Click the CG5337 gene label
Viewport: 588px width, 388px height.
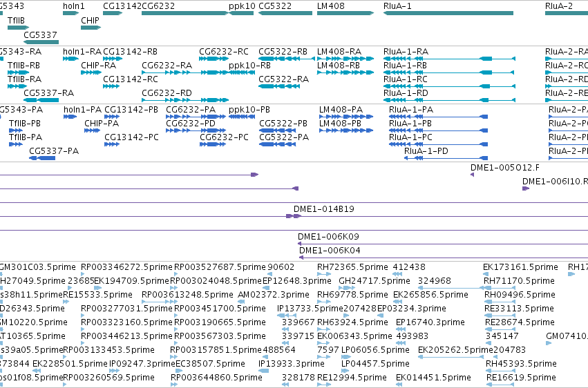[41, 35]
